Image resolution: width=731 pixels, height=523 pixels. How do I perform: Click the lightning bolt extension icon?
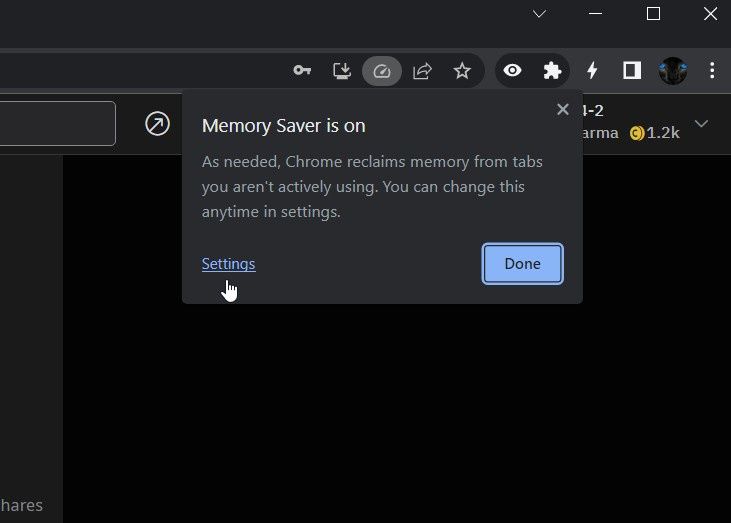tap(592, 70)
